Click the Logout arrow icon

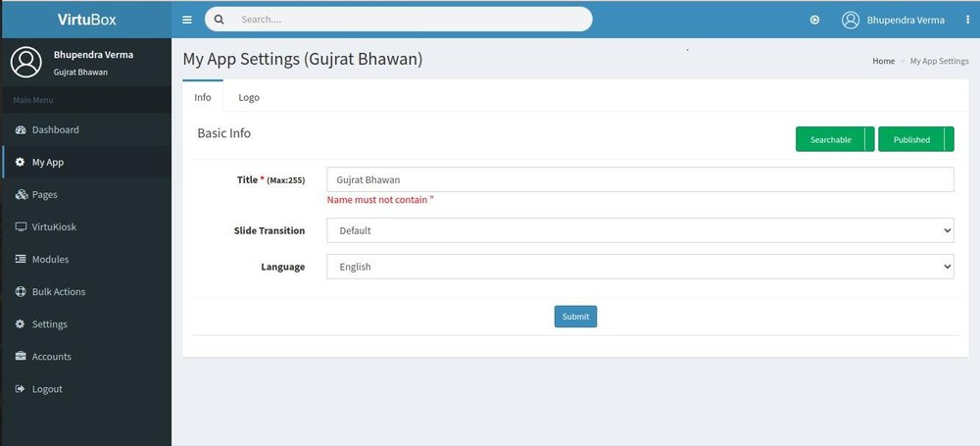click(20, 388)
